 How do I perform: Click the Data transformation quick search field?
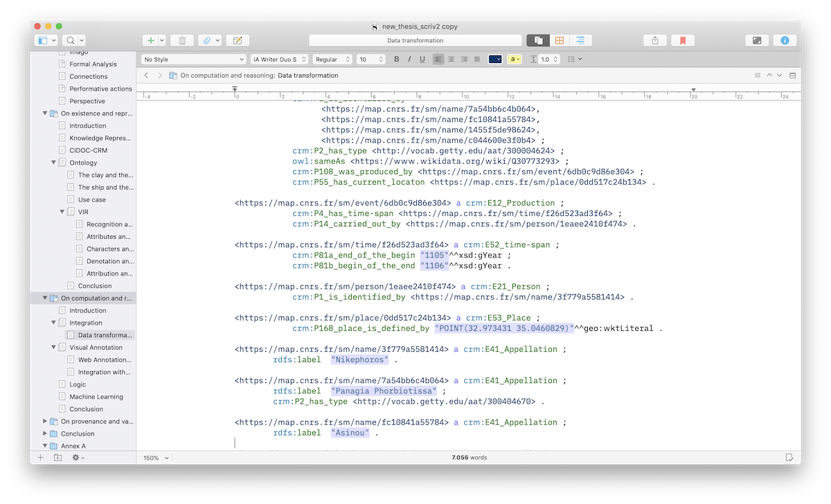[x=415, y=41]
